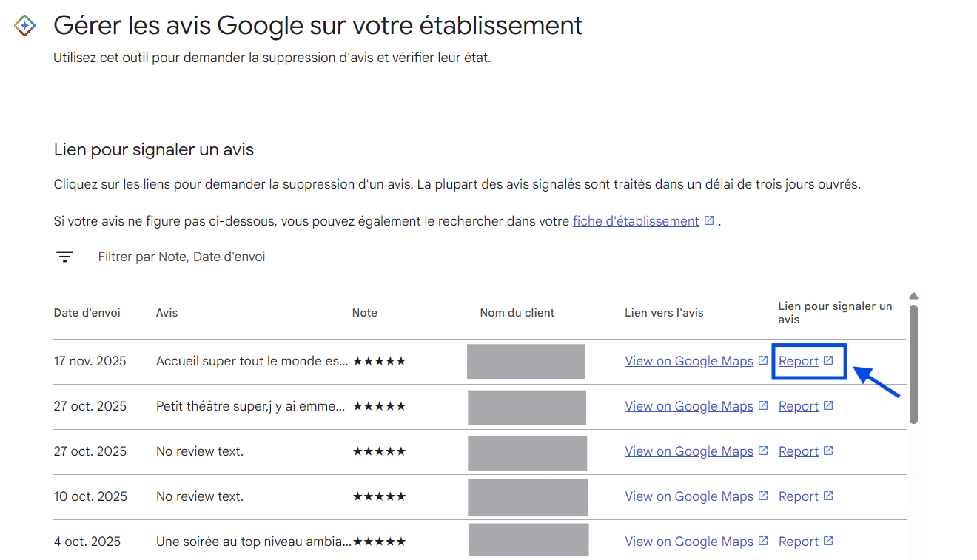Image resolution: width=977 pixels, height=560 pixels.
Task: Click the external-link icon on the 10 oct. Maps link
Action: (x=763, y=496)
